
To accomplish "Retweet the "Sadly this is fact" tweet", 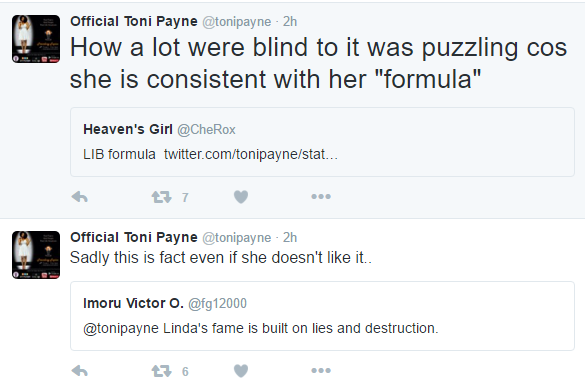I will click(162, 371).
